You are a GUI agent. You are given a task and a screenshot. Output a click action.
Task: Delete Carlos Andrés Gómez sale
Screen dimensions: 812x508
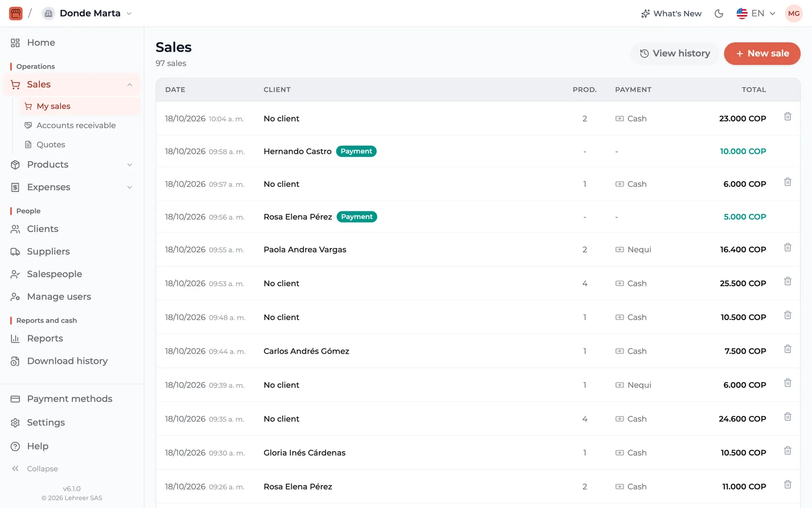click(788, 349)
